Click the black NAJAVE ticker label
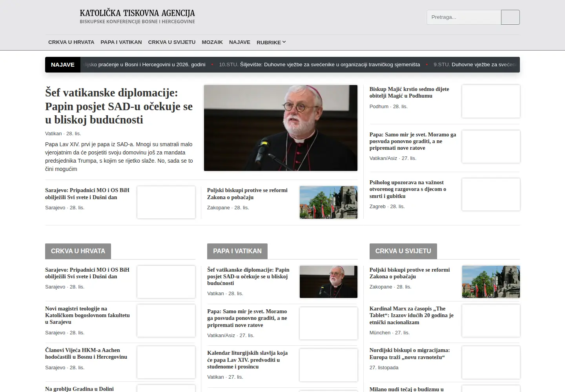 tap(63, 65)
